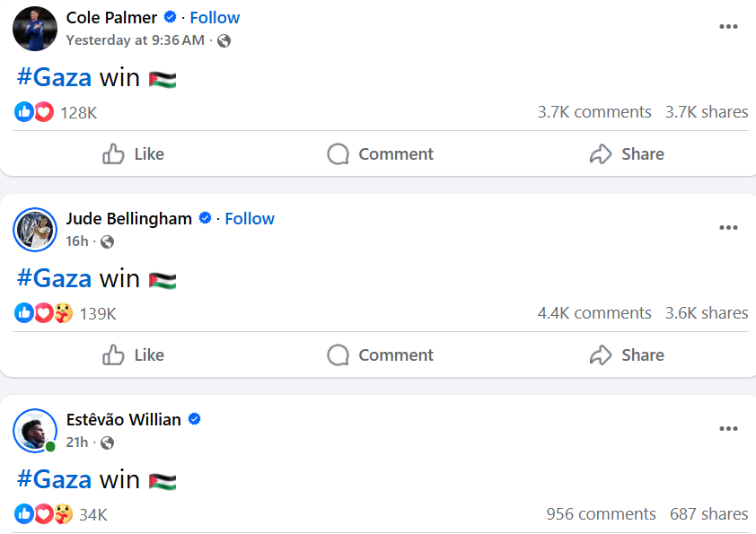Open Cole Palmer's profile picture
This screenshot has width=756, height=534.
[35, 29]
